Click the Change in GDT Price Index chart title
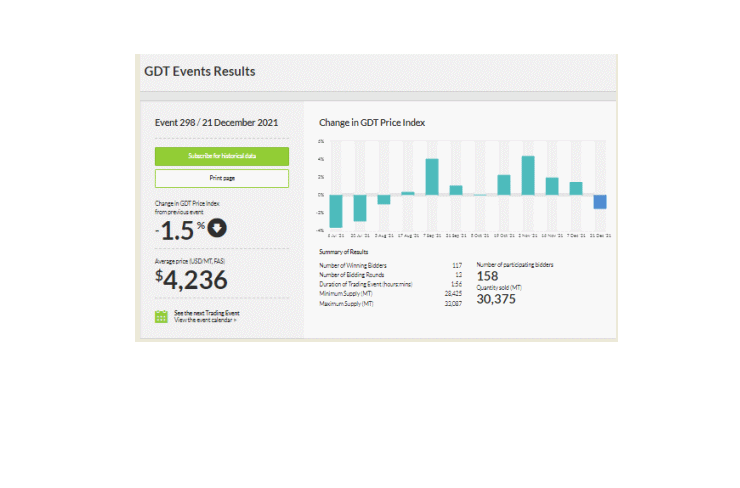Viewport: 740px width, 488px height. (372, 123)
